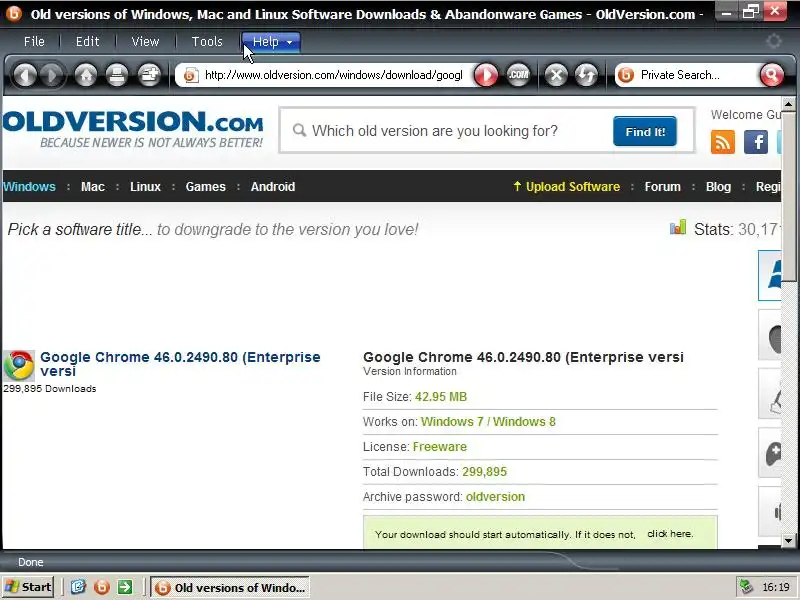
Task: Click the system tray network icon
Action: coord(746,587)
